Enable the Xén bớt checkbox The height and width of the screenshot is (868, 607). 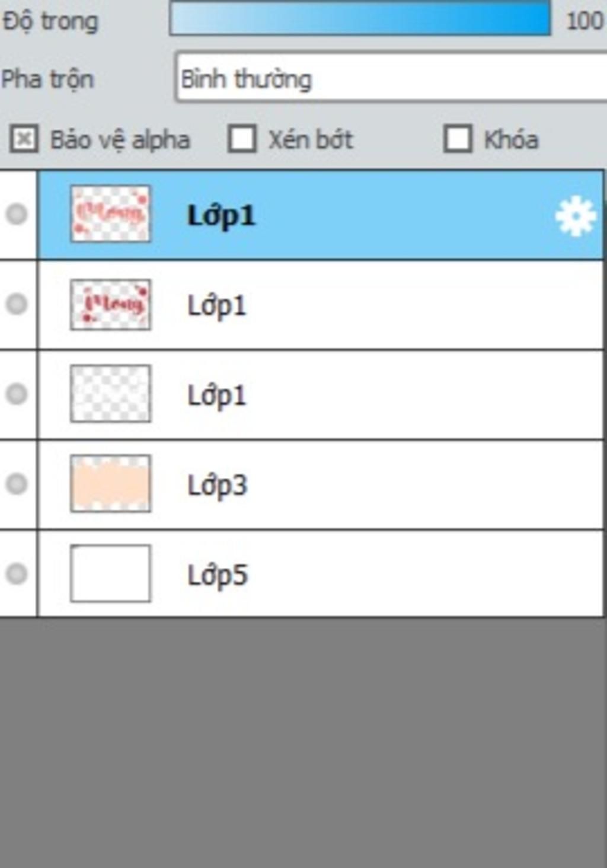[242, 139]
